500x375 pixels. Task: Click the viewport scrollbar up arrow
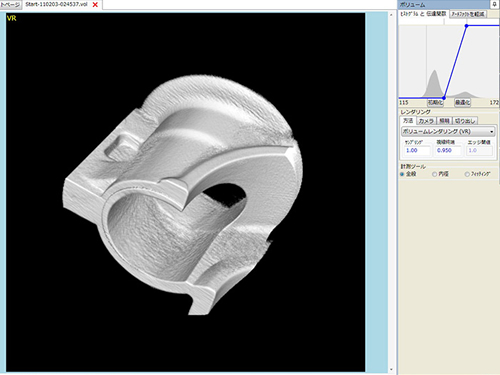391,15
